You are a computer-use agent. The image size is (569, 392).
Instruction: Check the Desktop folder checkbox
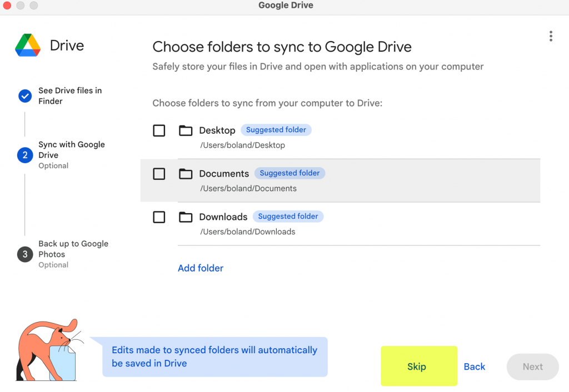point(159,130)
